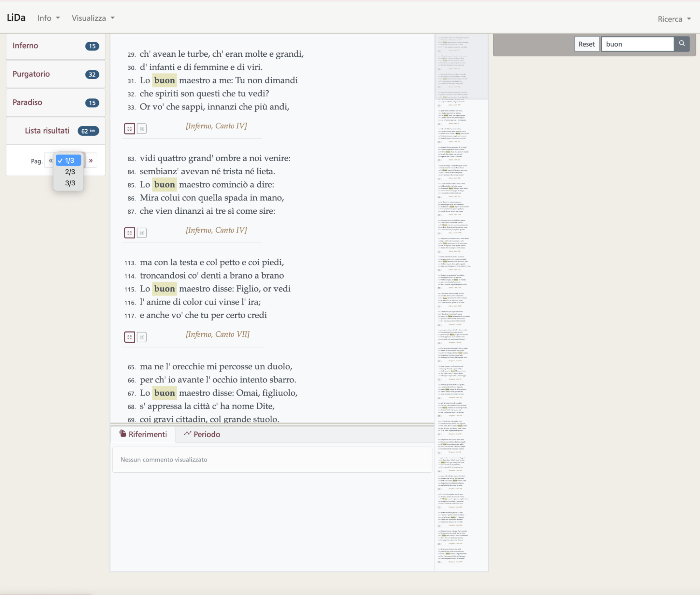Open the Lista risultati section
Image resolution: width=700 pixels, height=595 pixels.
(x=56, y=131)
